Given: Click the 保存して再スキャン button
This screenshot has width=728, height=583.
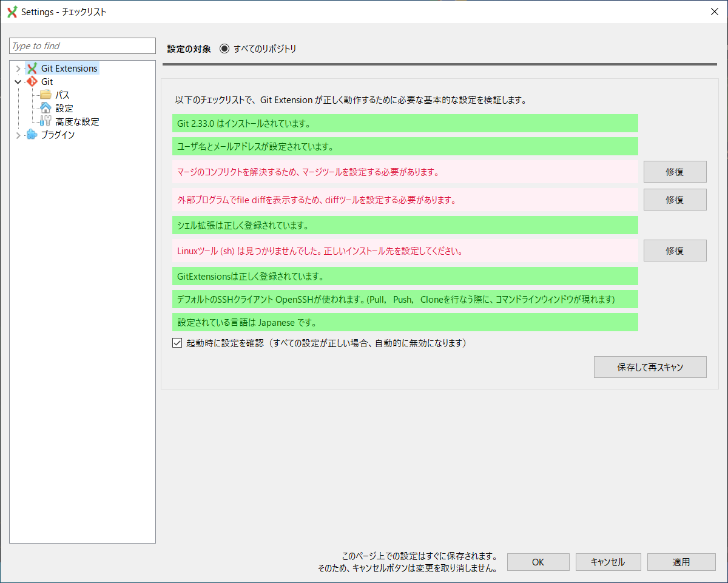Looking at the screenshot, I should coord(650,367).
